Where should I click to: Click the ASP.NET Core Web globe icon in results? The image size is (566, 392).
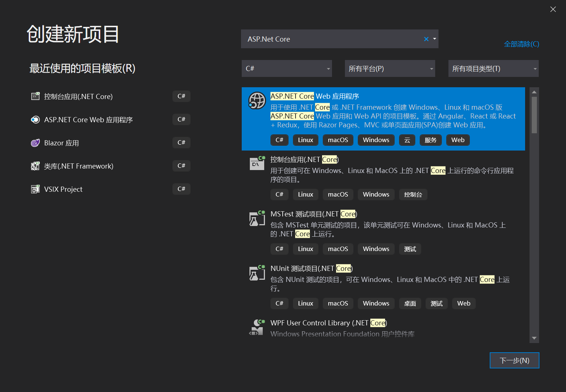coord(257,100)
